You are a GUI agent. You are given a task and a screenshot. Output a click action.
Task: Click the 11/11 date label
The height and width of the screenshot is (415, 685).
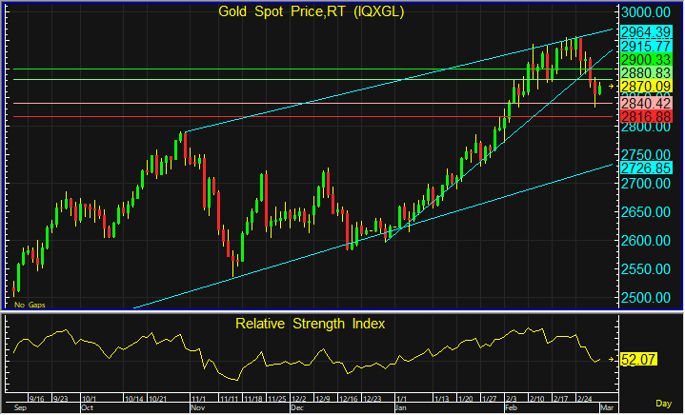(228, 399)
